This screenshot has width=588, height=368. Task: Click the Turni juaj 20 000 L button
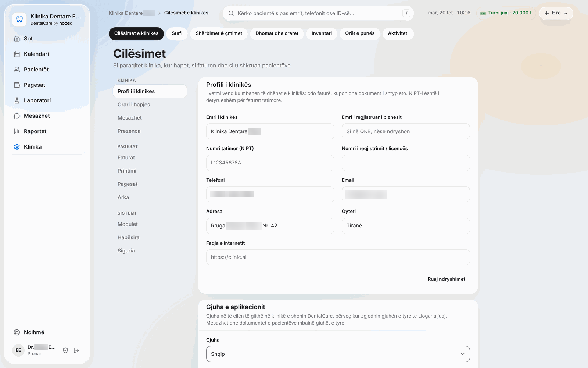(x=506, y=13)
